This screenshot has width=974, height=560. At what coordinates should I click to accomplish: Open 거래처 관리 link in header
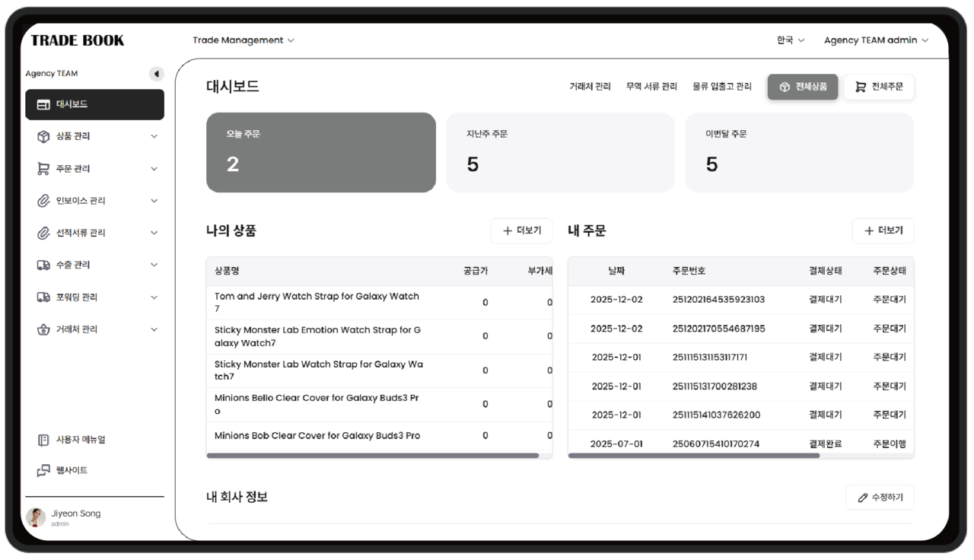tap(590, 87)
